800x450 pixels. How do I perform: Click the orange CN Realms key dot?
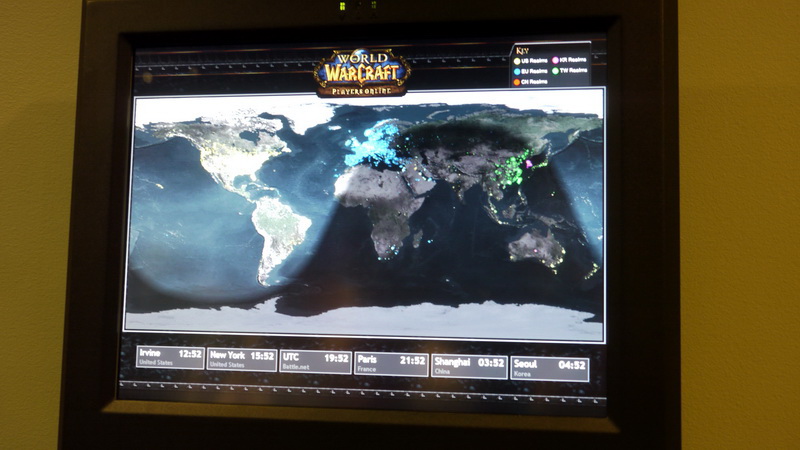(x=518, y=82)
